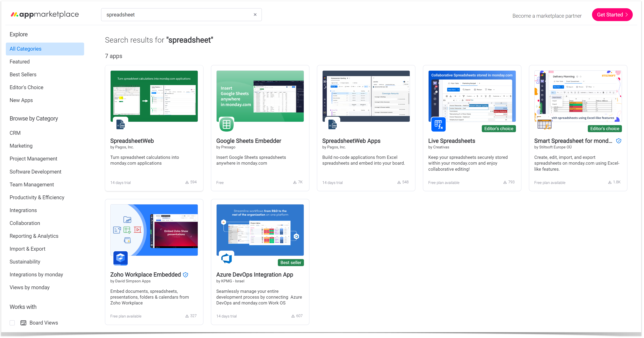Click download icon on Live Spreadsheets card
Image resolution: width=644 pixels, height=338 pixels.
505,182
